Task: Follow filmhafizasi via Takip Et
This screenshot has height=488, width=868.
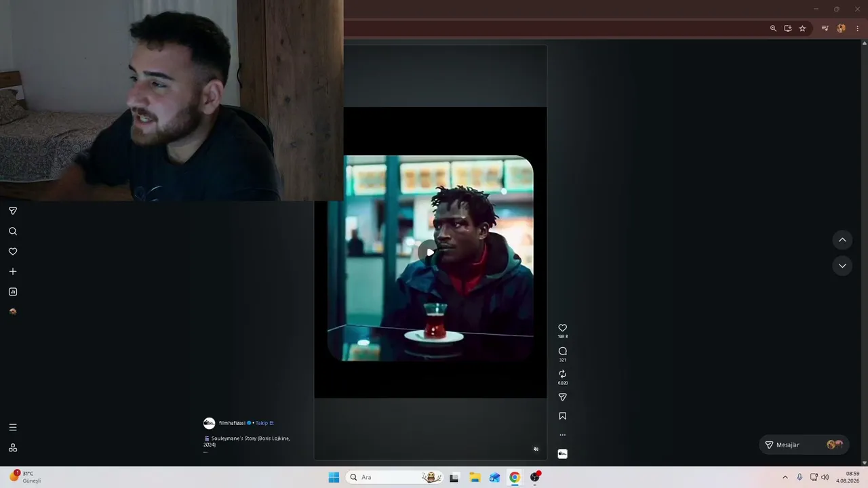Action: 264,423
